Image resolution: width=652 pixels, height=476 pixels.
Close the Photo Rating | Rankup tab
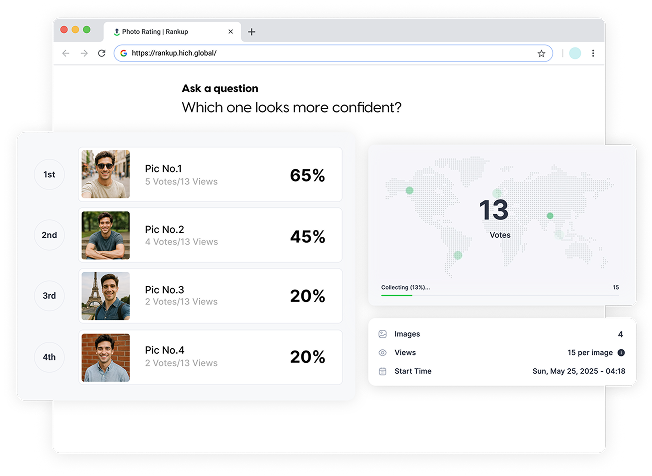pos(231,32)
